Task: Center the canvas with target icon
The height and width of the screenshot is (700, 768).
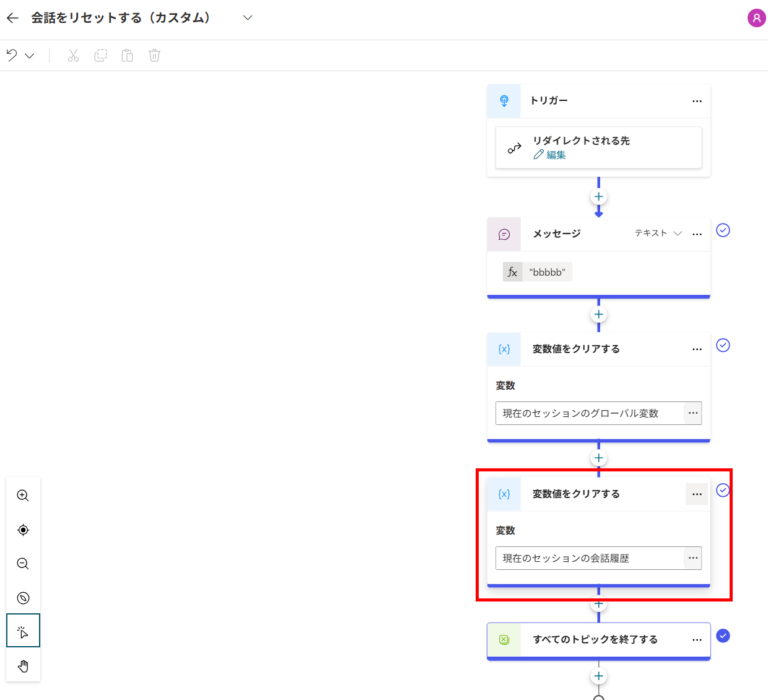Action: pyautogui.click(x=23, y=530)
